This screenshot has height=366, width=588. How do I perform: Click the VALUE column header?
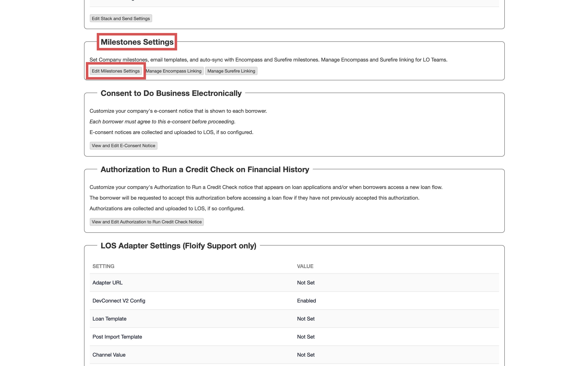(305, 266)
